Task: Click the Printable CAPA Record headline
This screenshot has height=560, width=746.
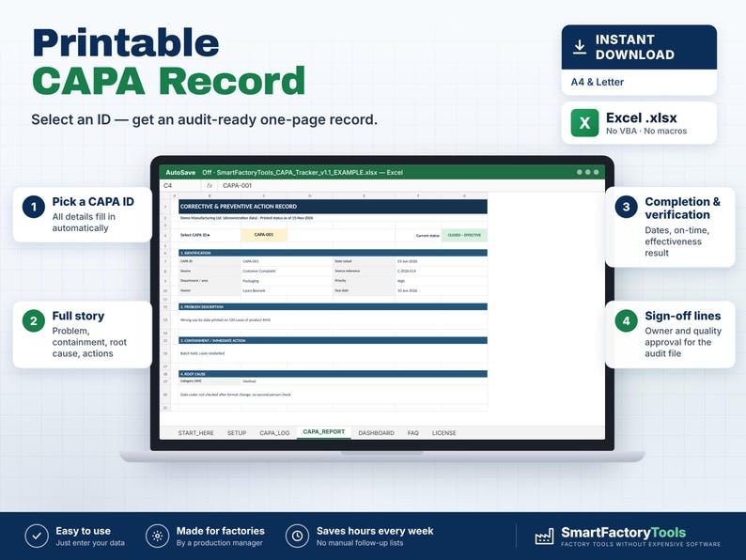Action: [x=169, y=62]
